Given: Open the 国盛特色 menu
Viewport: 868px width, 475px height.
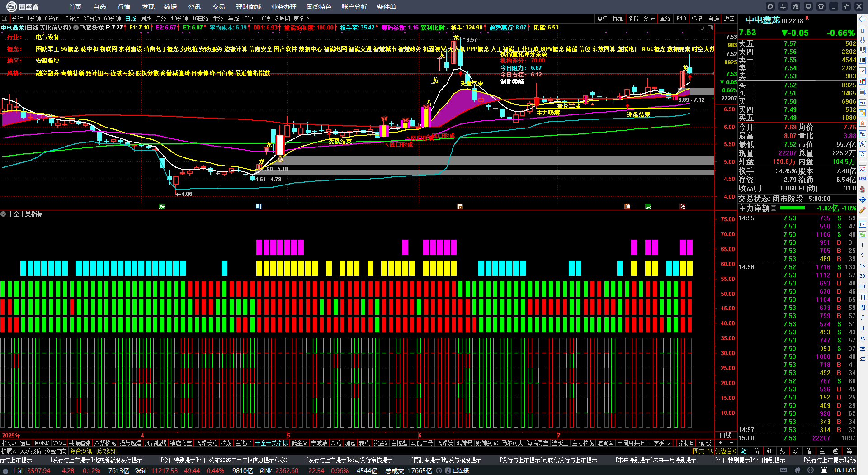Looking at the screenshot, I should pyautogui.click(x=319, y=7).
